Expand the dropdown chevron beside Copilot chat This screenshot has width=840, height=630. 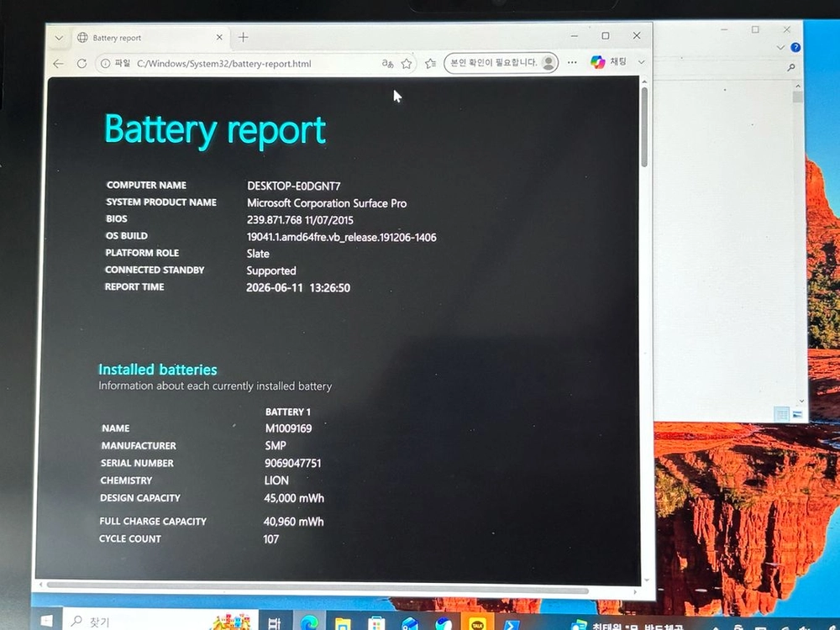[x=641, y=62]
